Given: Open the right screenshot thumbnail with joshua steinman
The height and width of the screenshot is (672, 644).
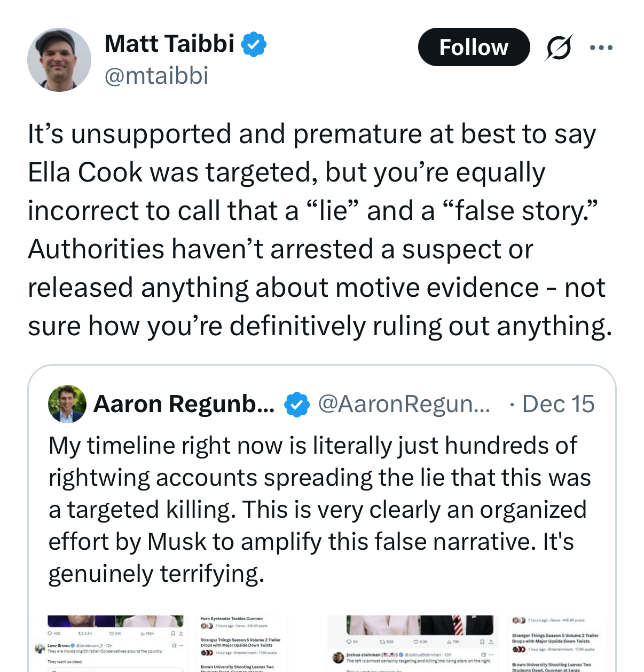Looking at the screenshot, I should (x=411, y=643).
